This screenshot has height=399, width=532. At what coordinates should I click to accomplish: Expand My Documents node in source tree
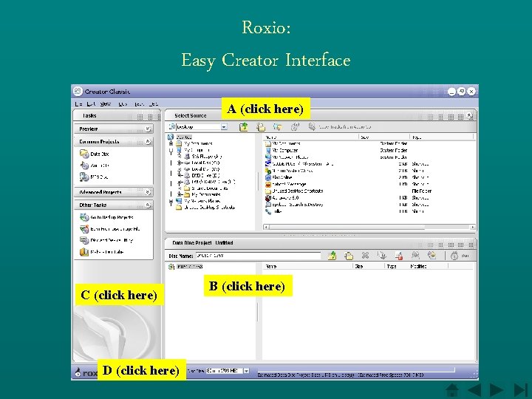pos(171,143)
